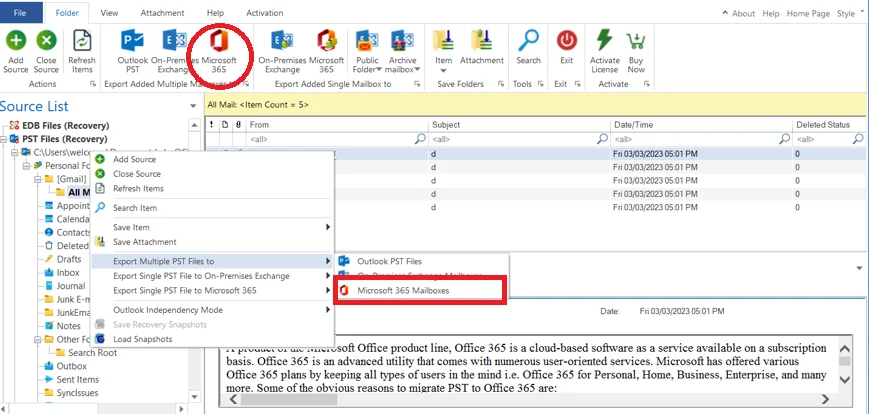Export multiple mailboxes to Outlook PST

click(132, 51)
